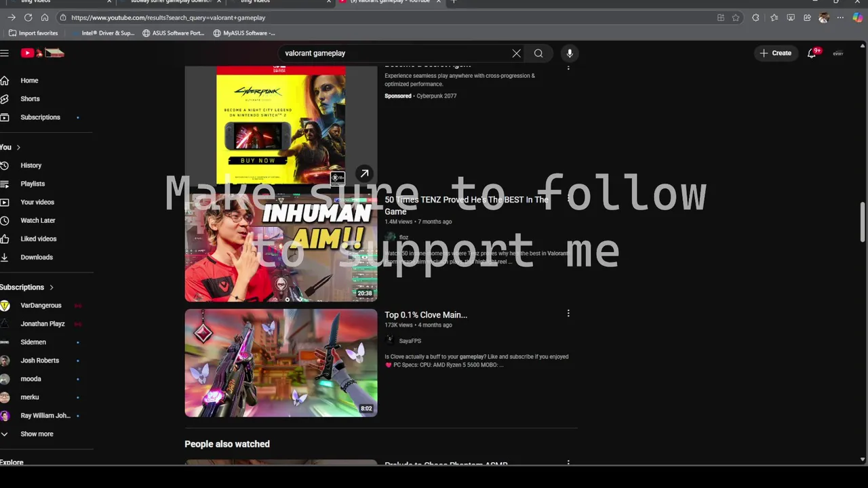Viewport: 868px width, 488px height.
Task: Play the Clove gameplay thumbnail
Action: coord(281,363)
